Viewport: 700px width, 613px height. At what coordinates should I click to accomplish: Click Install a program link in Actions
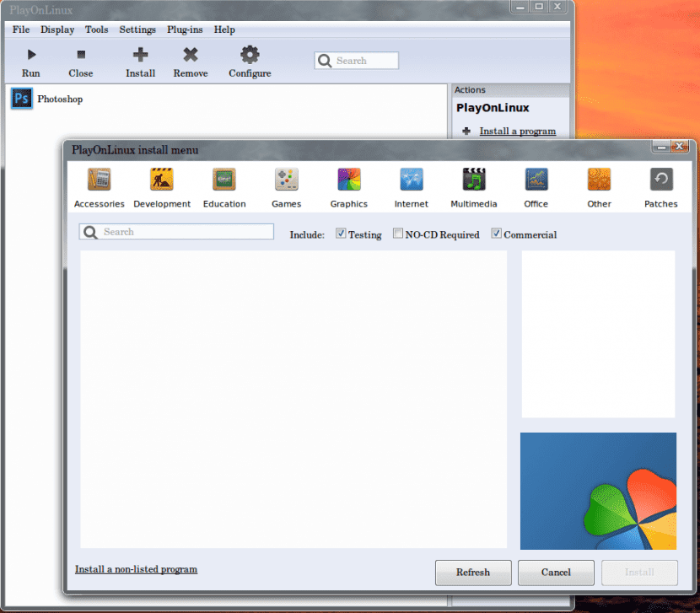pyautogui.click(x=518, y=131)
